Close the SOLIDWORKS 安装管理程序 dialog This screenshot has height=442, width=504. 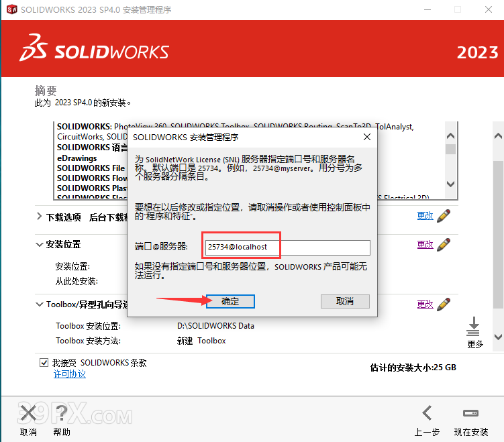pos(366,137)
